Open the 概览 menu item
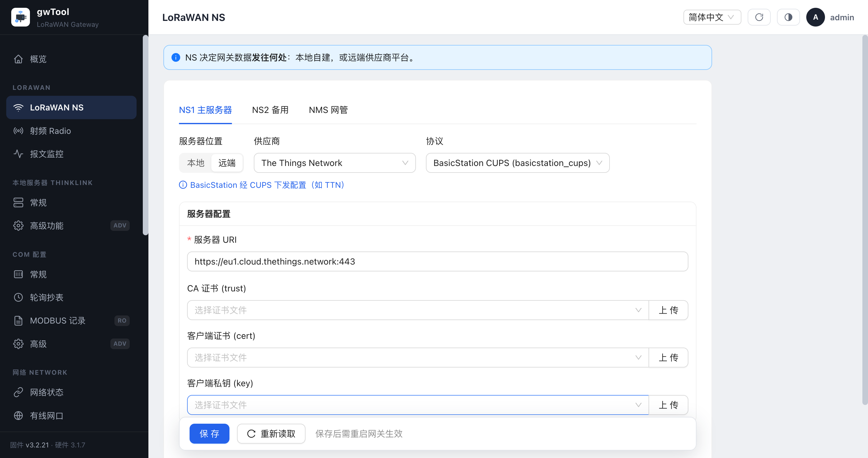The image size is (868, 458). pyautogui.click(x=71, y=59)
